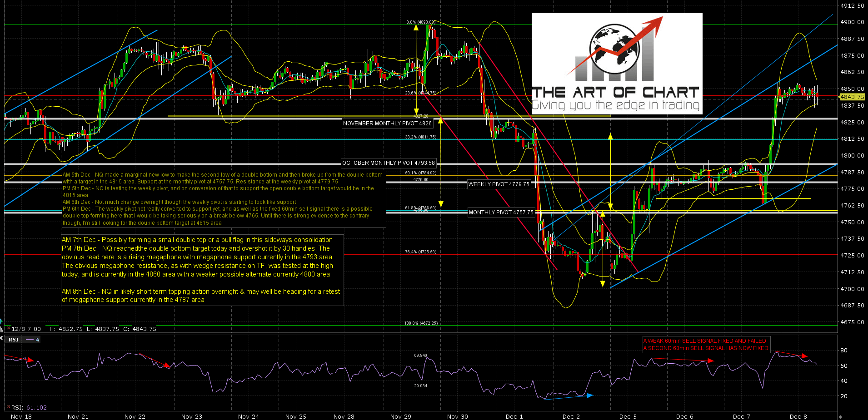Click the Weekly Pivot 4779.75 label
This screenshot has height=420, width=868.
point(499,184)
